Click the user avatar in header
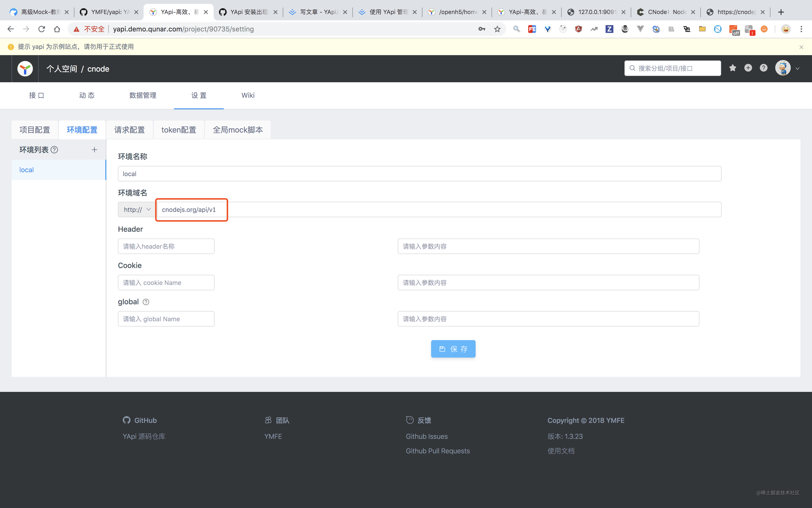The width and height of the screenshot is (812, 508). click(783, 68)
